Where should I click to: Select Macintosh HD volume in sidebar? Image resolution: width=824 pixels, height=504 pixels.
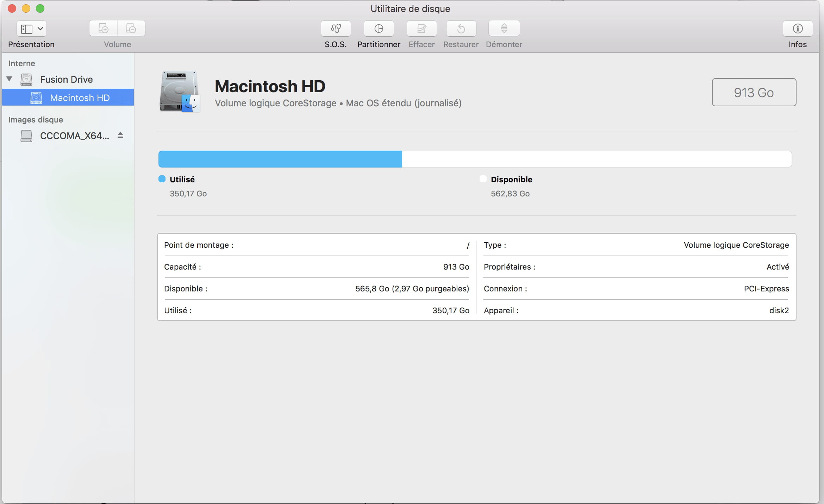pyautogui.click(x=68, y=97)
